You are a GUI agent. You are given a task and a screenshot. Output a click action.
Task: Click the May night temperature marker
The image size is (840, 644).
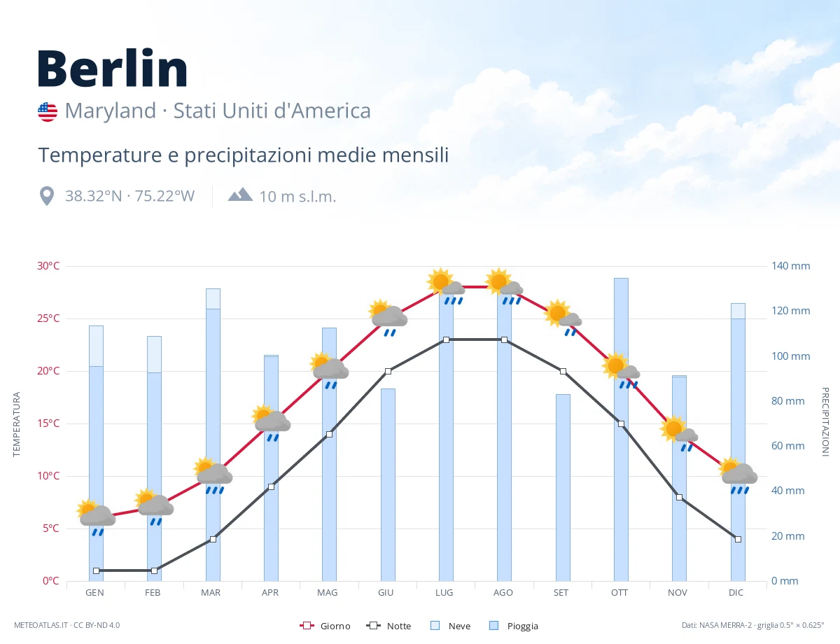[x=329, y=434]
